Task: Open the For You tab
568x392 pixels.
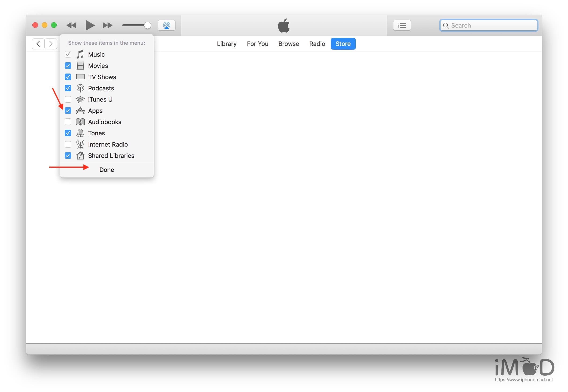Action: pyautogui.click(x=257, y=44)
